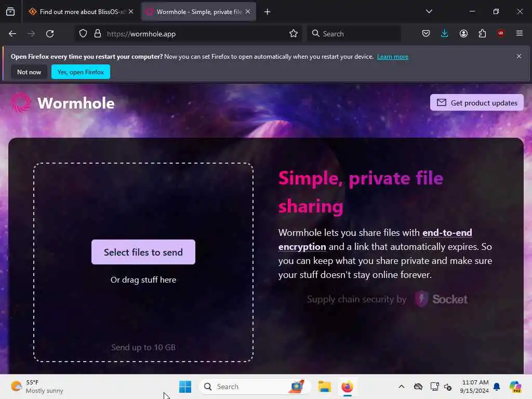This screenshot has height=399, width=532.
Task: Open the Socket supply chain link
Action: 442,299
